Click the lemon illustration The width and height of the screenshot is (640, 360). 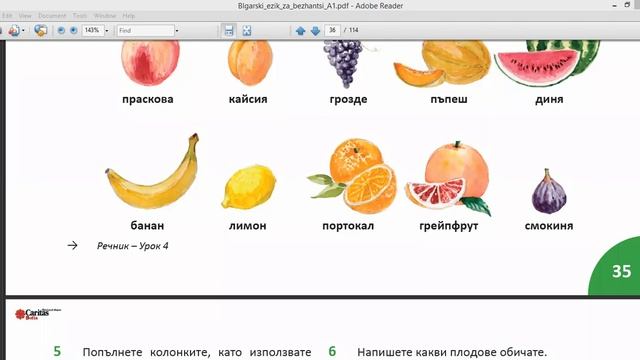click(x=249, y=187)
